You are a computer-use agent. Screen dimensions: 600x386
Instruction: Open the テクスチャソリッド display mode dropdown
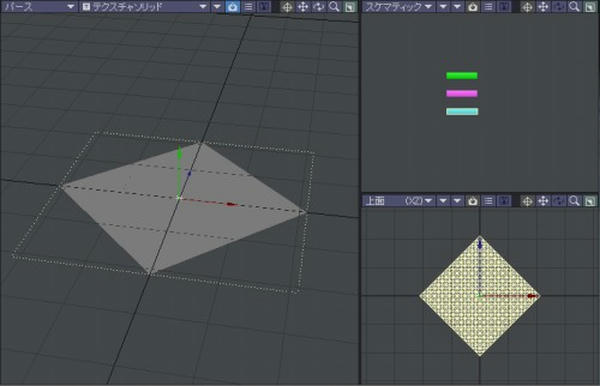(x=145, y=7)
